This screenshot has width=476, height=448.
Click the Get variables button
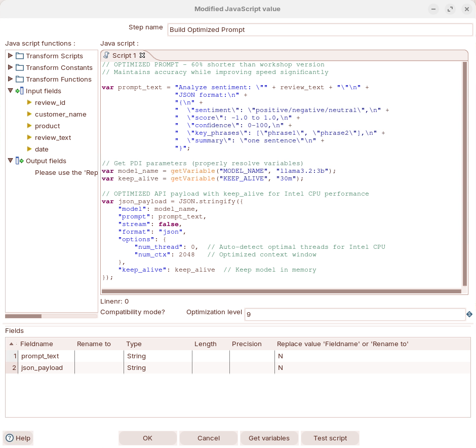pyautogui.click(x=269, y=438)
